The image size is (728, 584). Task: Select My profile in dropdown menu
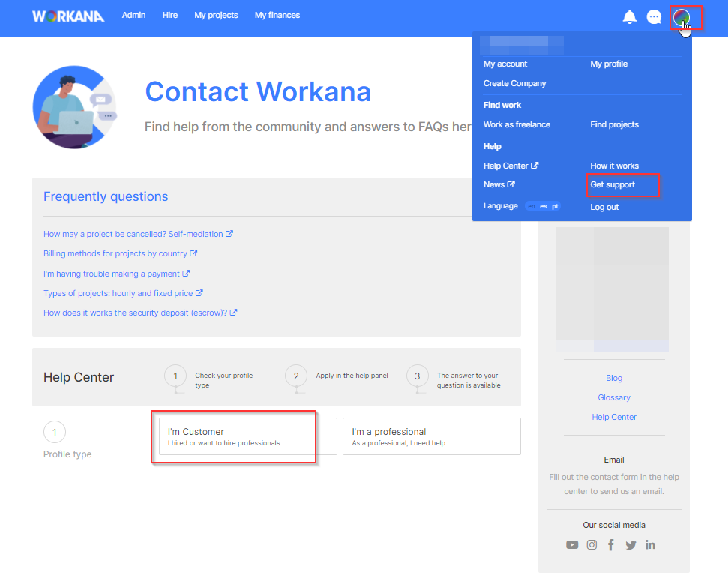pos(609,64)
